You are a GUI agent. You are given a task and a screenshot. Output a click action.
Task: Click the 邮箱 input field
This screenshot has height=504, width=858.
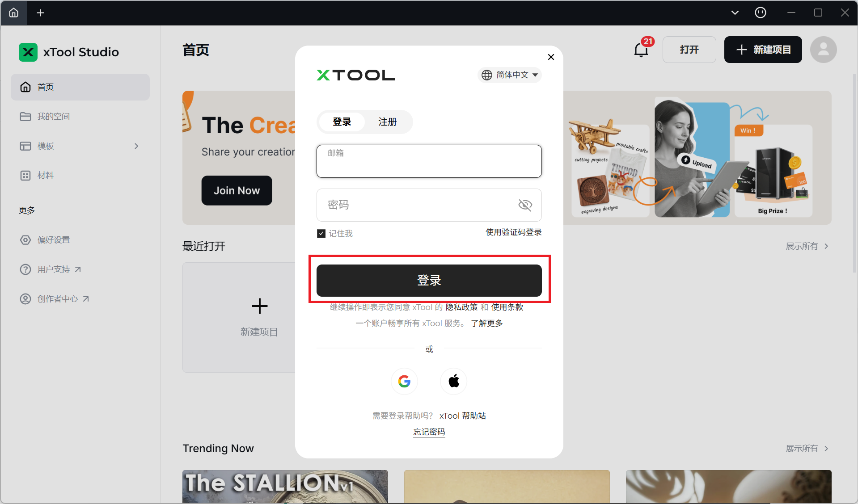(x=429, y=161)
